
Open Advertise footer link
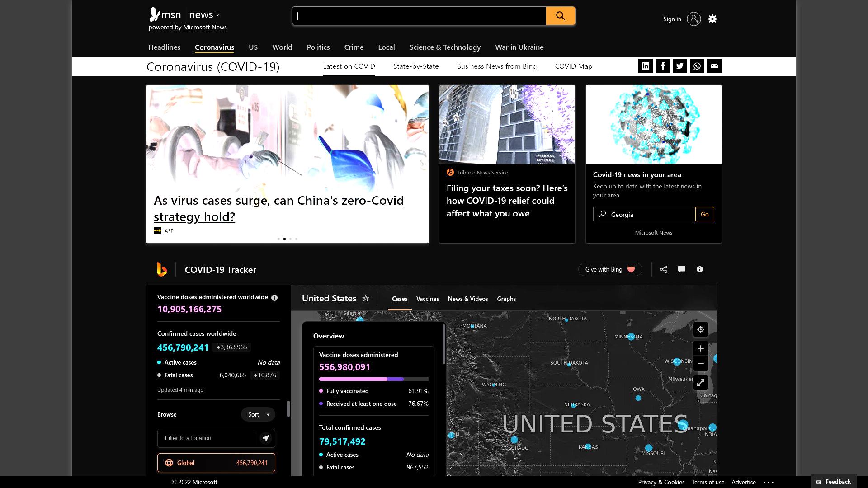(x=744, y=483)
